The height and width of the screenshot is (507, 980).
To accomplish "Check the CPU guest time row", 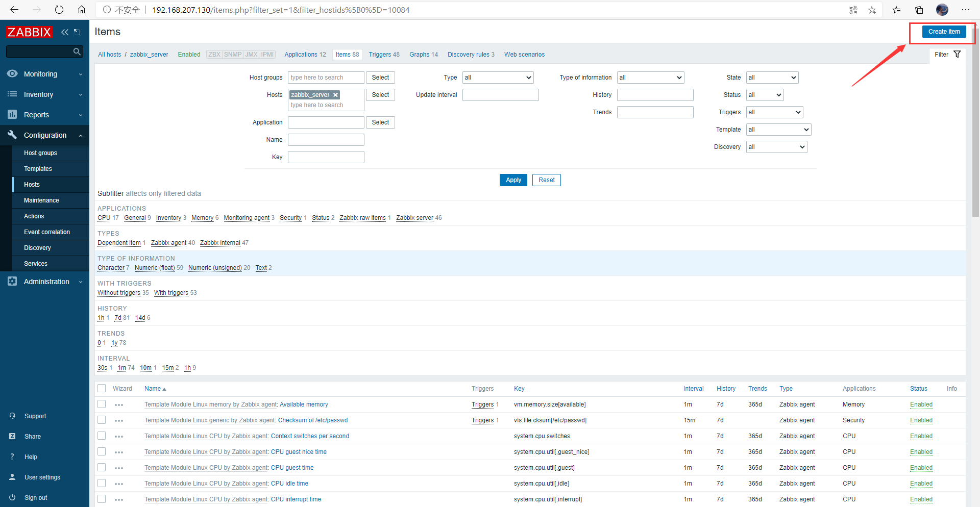I will click(102, 468).
